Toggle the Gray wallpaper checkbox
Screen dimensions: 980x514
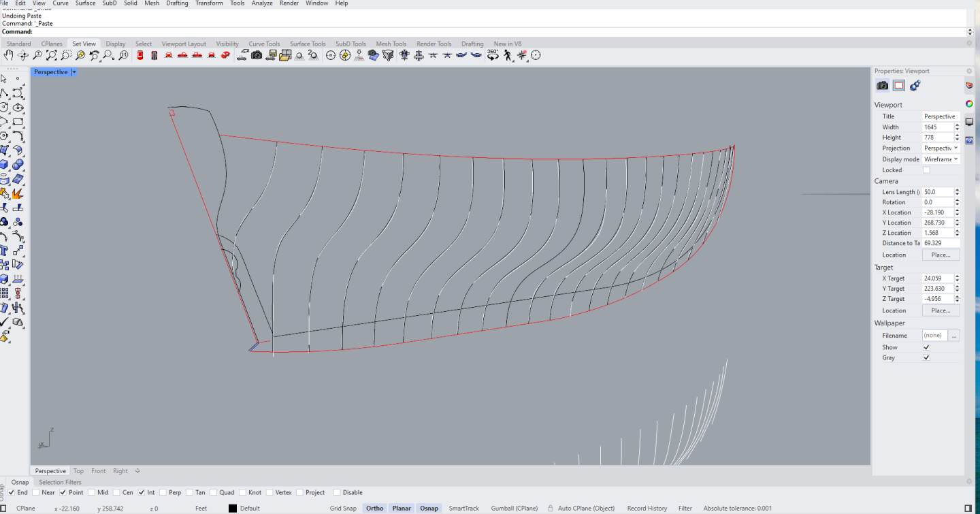tap(926, 357)
